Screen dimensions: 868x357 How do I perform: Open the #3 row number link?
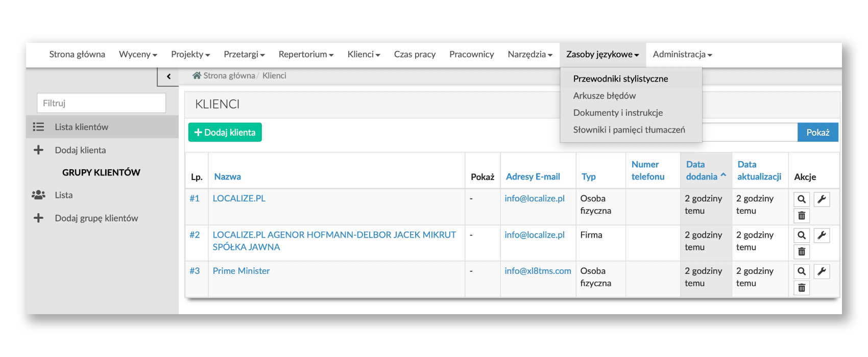click(195, 271)
